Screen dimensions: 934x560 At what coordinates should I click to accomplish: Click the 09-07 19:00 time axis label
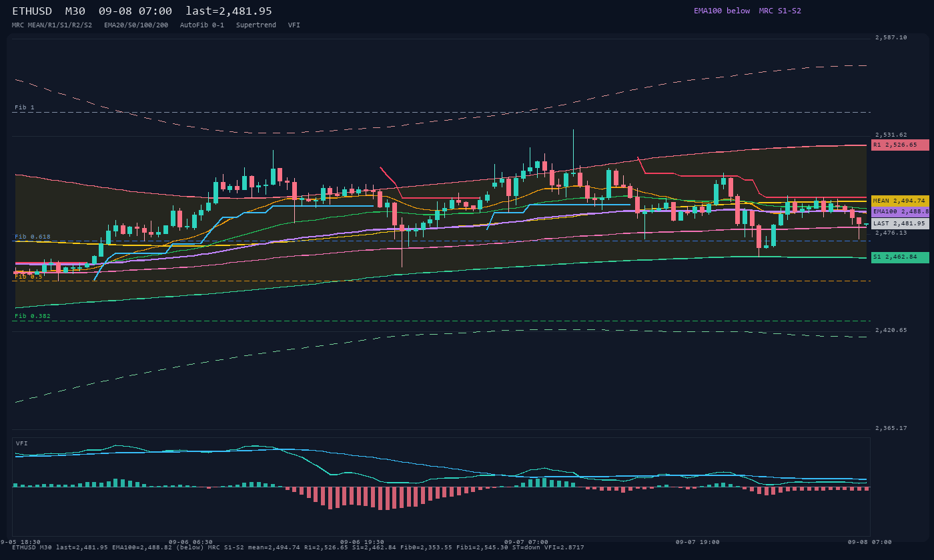(698, 542)
